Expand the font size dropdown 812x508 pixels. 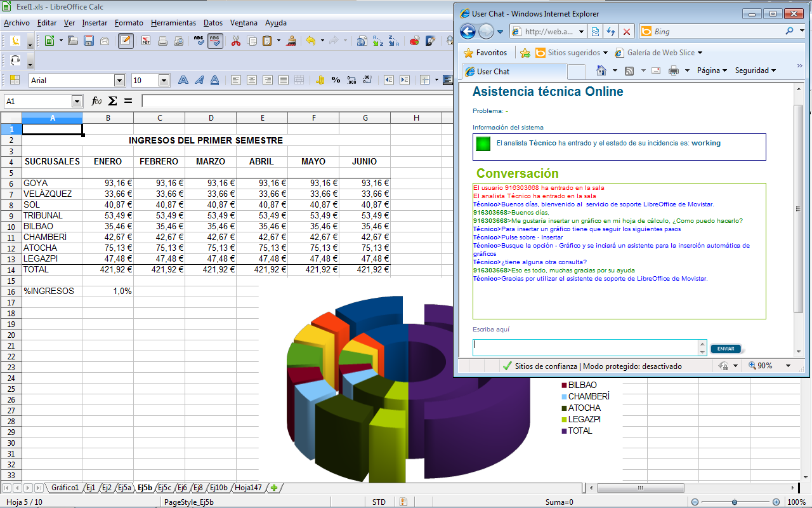coord(164,81)
